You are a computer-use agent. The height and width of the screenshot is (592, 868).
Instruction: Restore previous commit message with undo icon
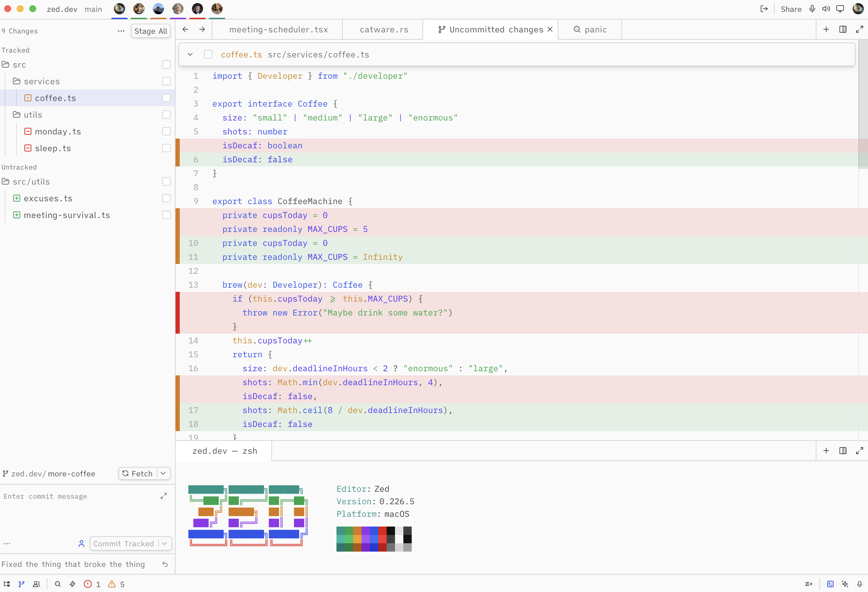pos(165,564)
